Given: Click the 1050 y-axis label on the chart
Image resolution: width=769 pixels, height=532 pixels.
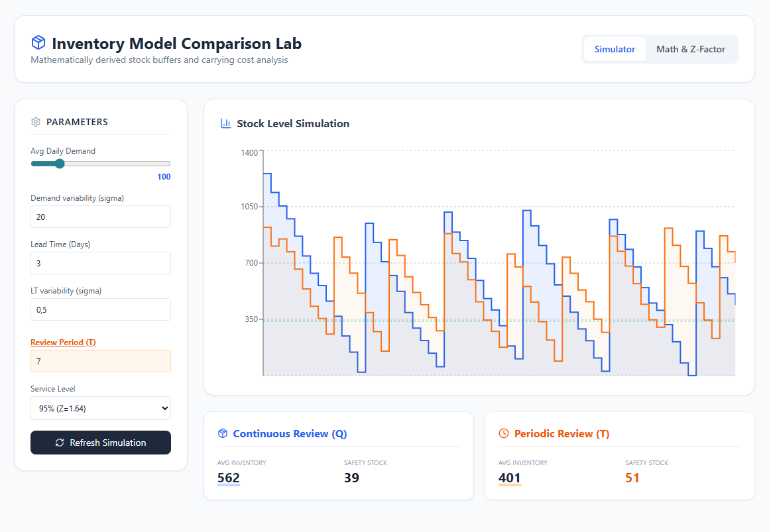Looking at the screenshot, I should [249, 207].
